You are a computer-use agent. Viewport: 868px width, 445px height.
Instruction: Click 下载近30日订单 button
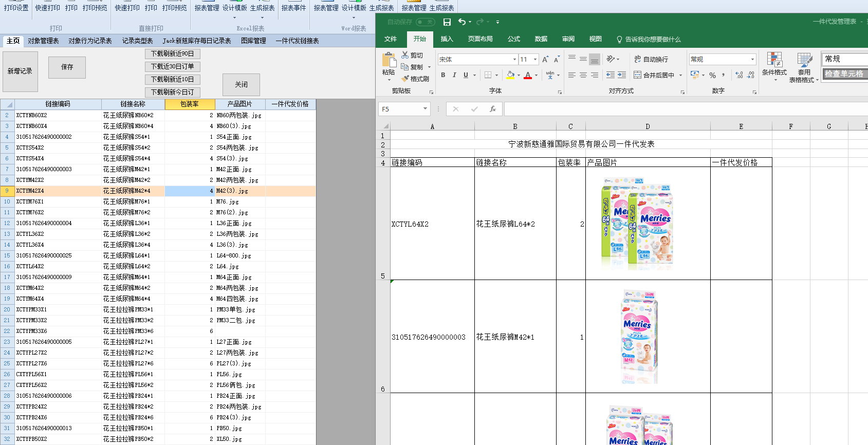point(173,66)
